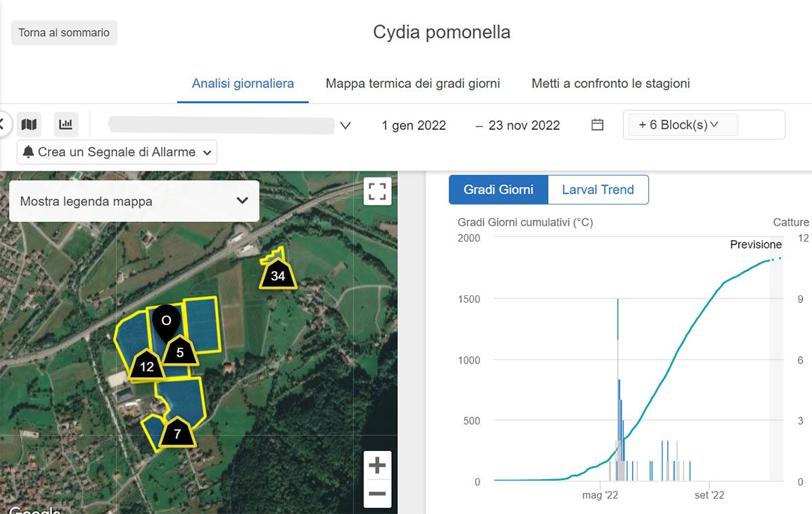Open the + 6 Block(s) dropdown
This screenshot has width=812, height=514.
coord(681,125)
